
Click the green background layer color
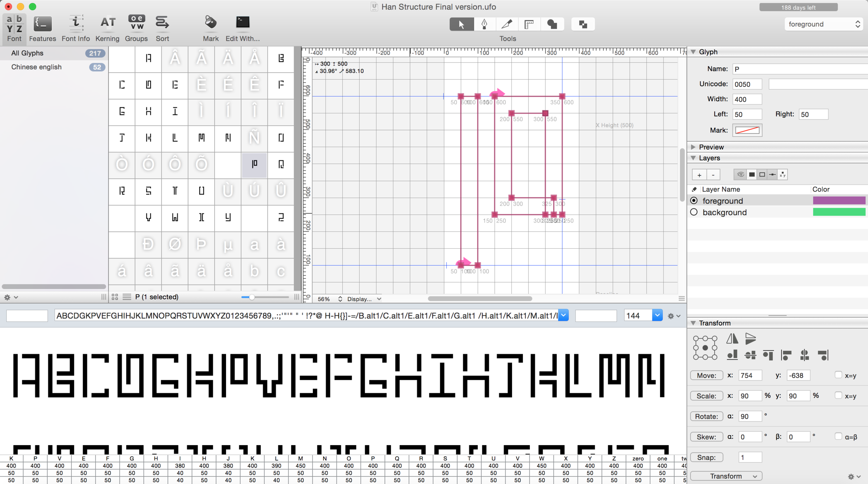pyautogui.click(x=839, y=212)
